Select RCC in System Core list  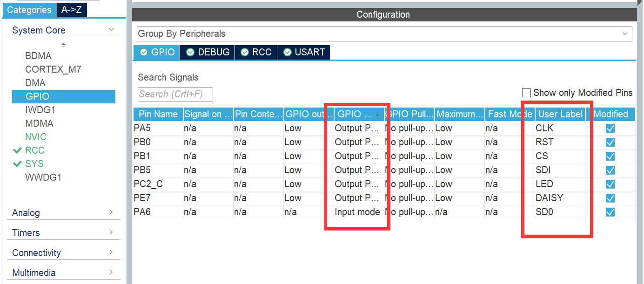(35, 150)
